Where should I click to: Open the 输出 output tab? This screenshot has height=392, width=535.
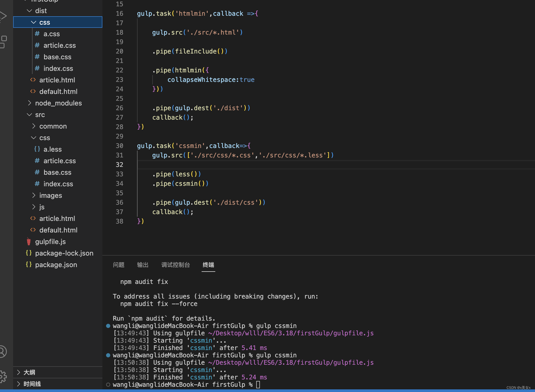click(x=143, y=265)
